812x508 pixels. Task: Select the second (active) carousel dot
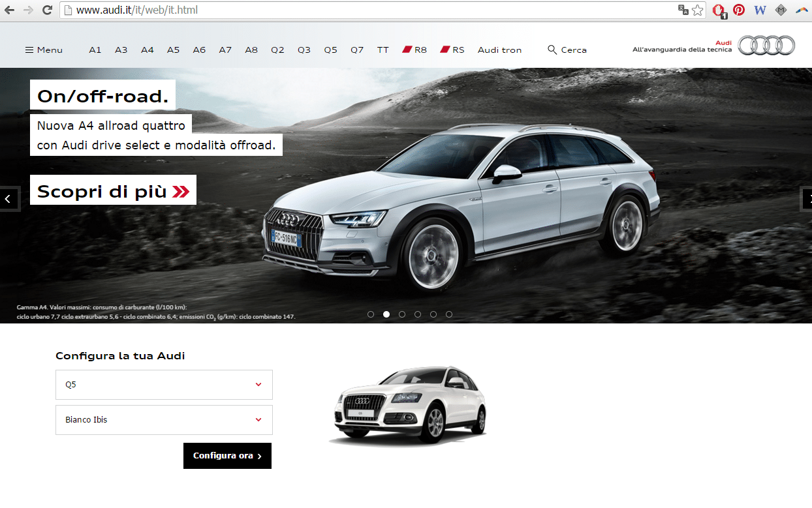[386, 314]
